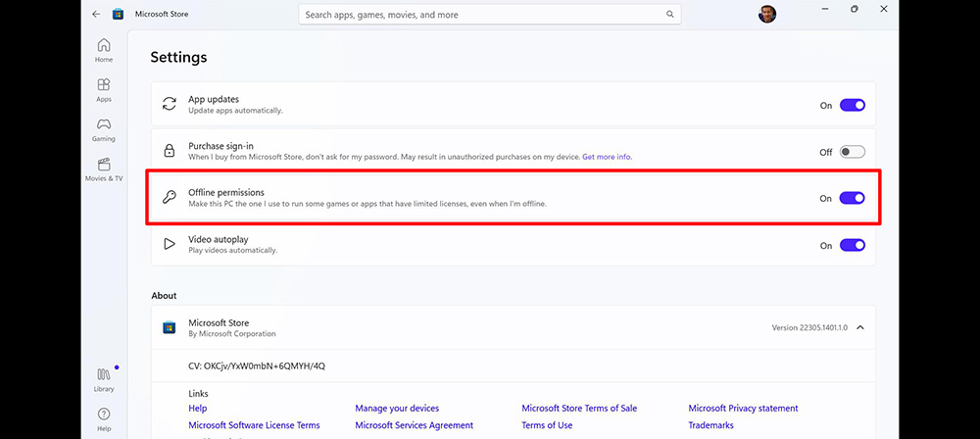Turn off the Video autoplay toggle
Image resolution: width=980 pixels, height=439 pixels.
[x=852, y=245]
